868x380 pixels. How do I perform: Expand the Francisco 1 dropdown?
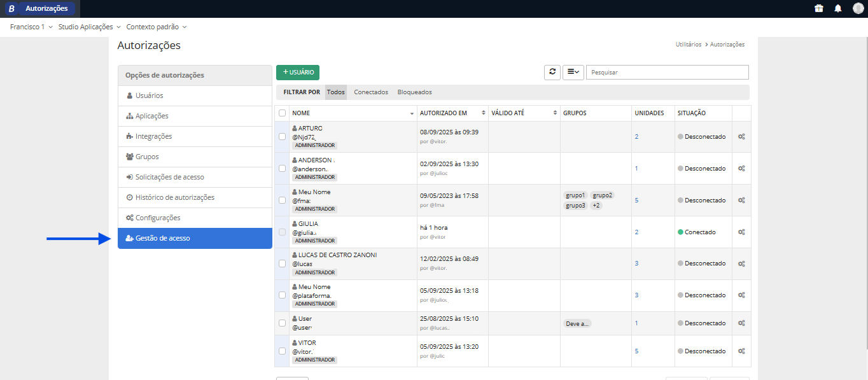[x=32, y=27]
